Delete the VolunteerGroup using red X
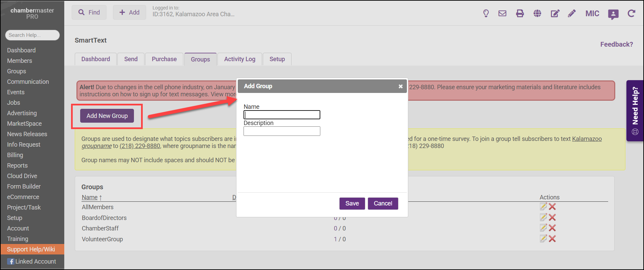Image resolution: width=644 pixels, height=270 pixels. [552, 239]
